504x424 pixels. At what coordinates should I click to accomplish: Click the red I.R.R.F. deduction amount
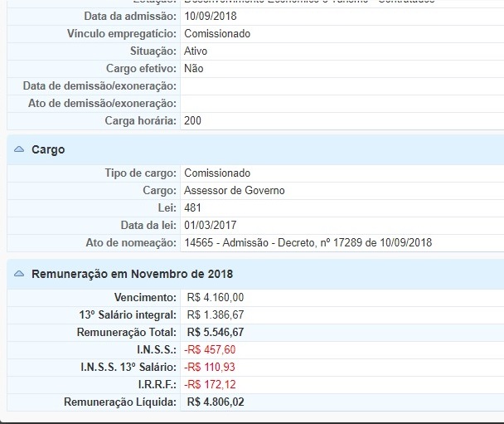click(211, 384)
